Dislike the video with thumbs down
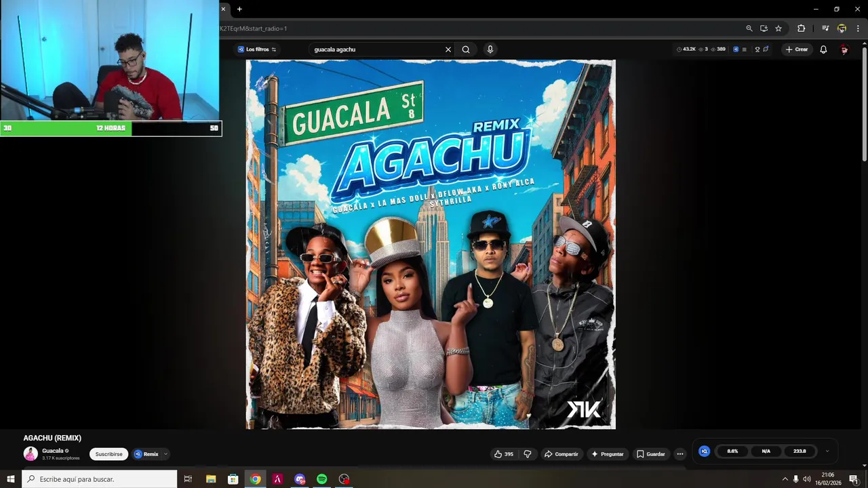Screen dimensions: 868x488 click(x=528, y=454)
